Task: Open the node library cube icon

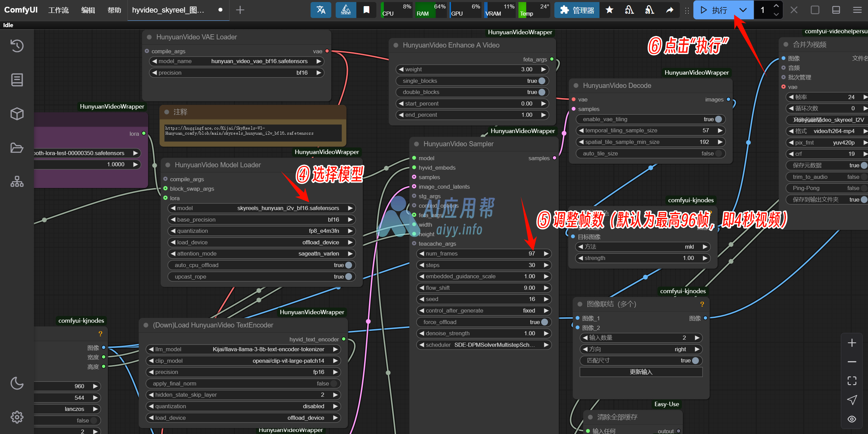Action: 17,114
